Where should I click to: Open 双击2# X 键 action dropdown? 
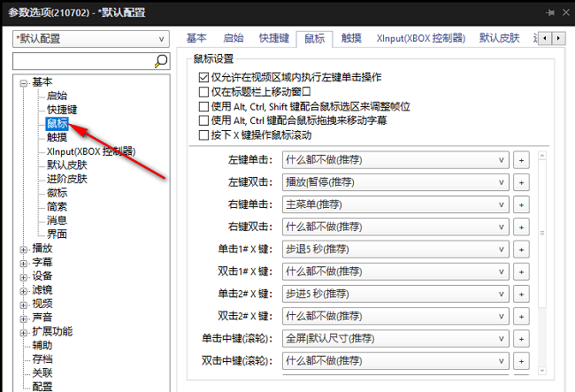click(395, 317)
